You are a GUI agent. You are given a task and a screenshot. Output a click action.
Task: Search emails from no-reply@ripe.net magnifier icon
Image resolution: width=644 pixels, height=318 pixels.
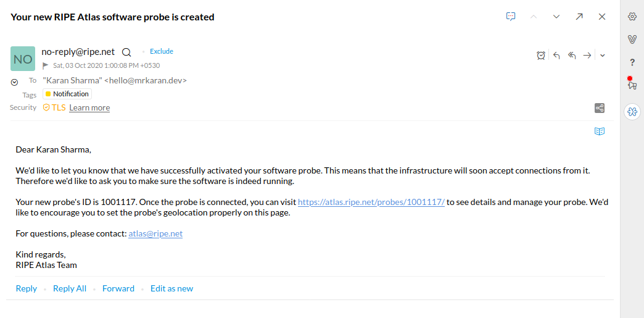coord(126,52)
